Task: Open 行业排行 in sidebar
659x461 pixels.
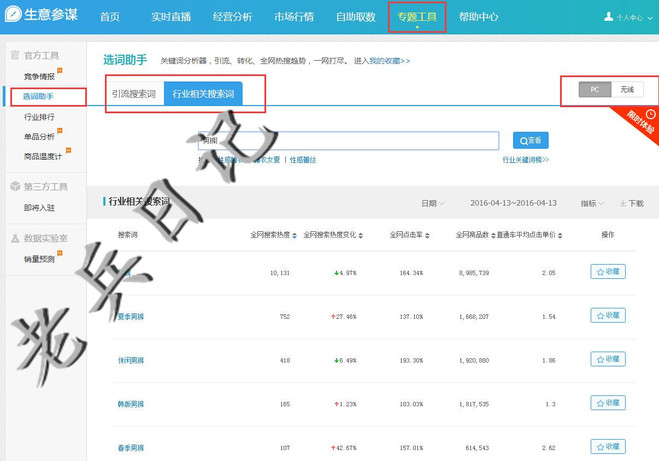Action: (x=39, y=117)
